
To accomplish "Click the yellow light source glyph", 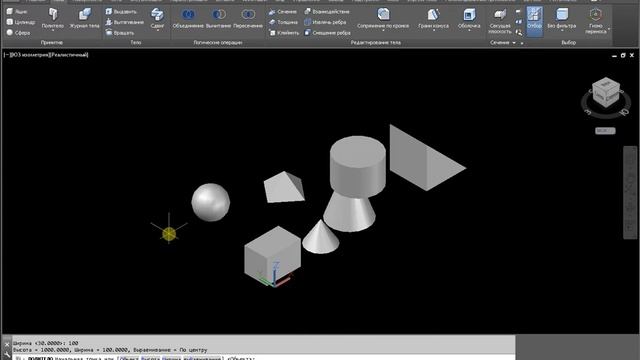I will coord(169,234).
